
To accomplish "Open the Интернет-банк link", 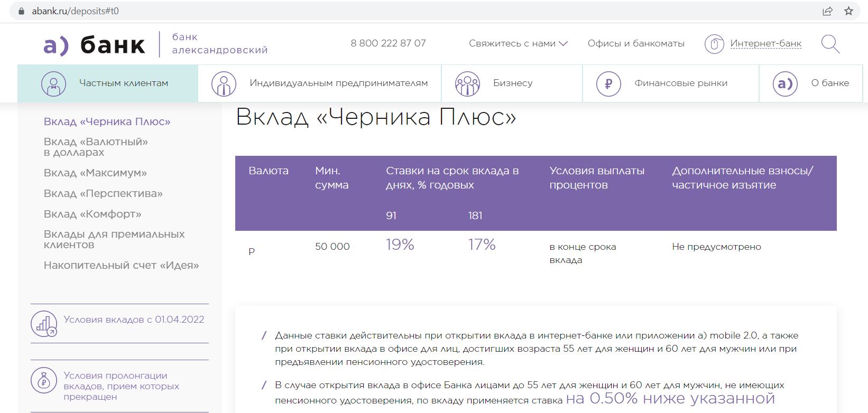I will [x=766, y=44].
